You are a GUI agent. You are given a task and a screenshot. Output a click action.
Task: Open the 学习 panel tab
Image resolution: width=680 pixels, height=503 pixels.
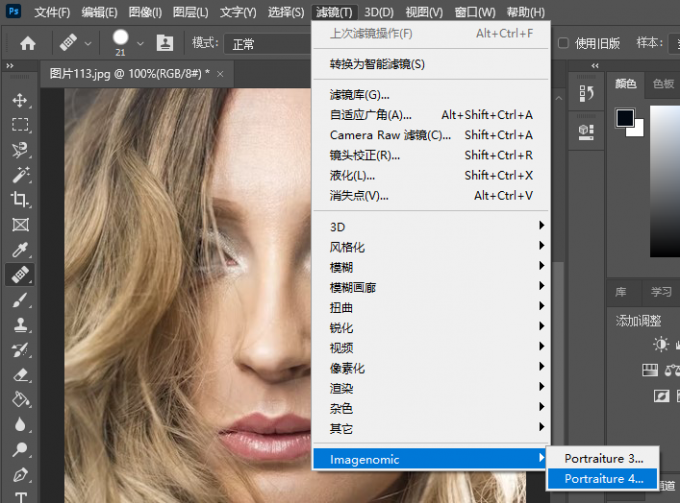[x=661, y=292]
